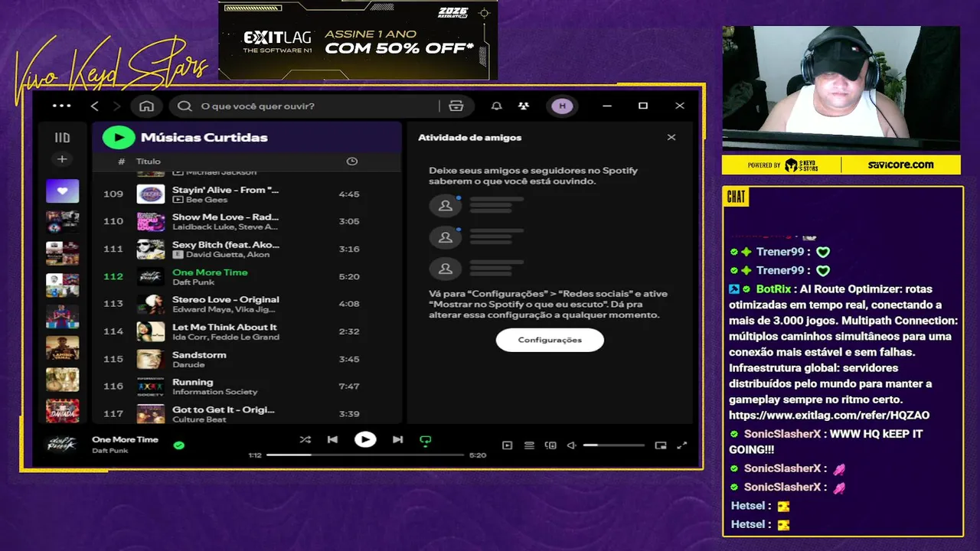Click the exitlag.com refer link in chat
Viewport: 980px width, 551px height.
(x=829, y=416)
